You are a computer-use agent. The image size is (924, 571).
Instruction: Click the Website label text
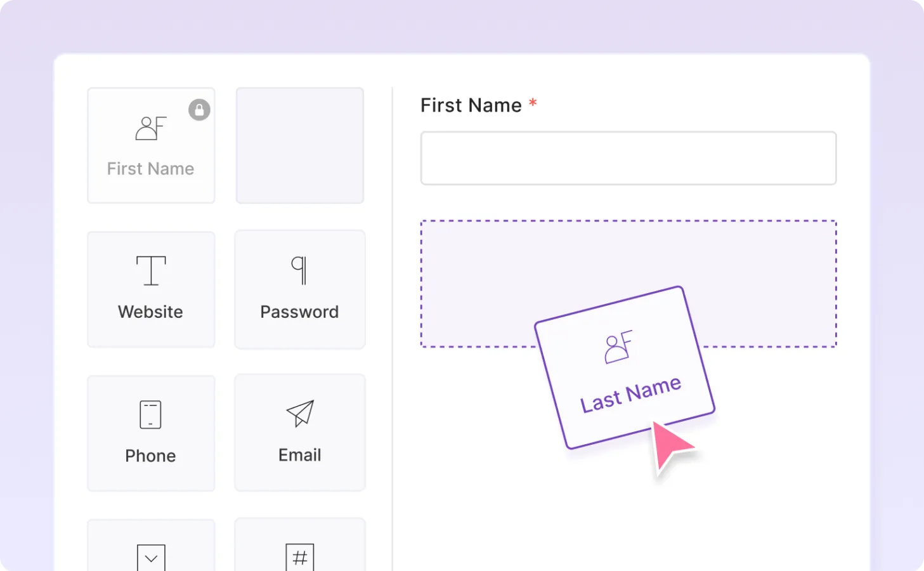click(150, 312)
